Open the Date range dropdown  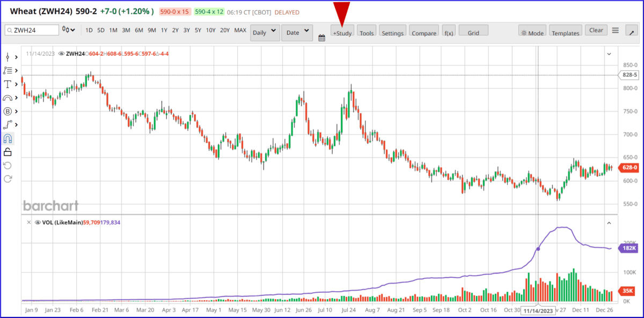(x=297, y=32)
